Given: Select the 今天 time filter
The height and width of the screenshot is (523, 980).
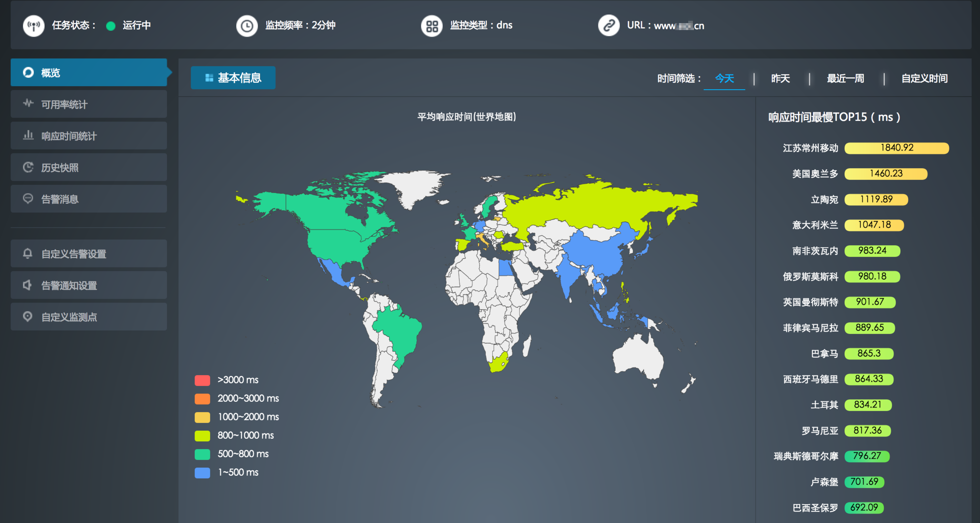Looking at the screenshot, I should (724, 78).
